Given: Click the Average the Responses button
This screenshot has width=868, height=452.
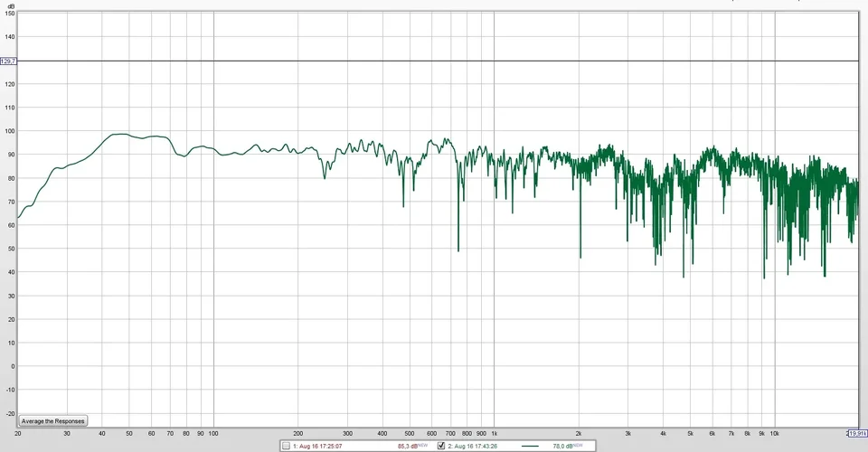Looking at the screenshot, I should (x=53, y=421).
